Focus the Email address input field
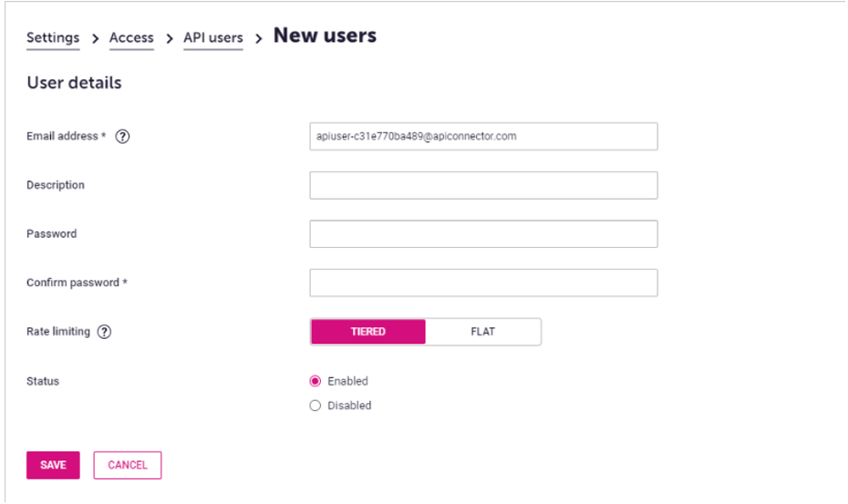This screenshot has width=848, height=504. coord(483,137)
